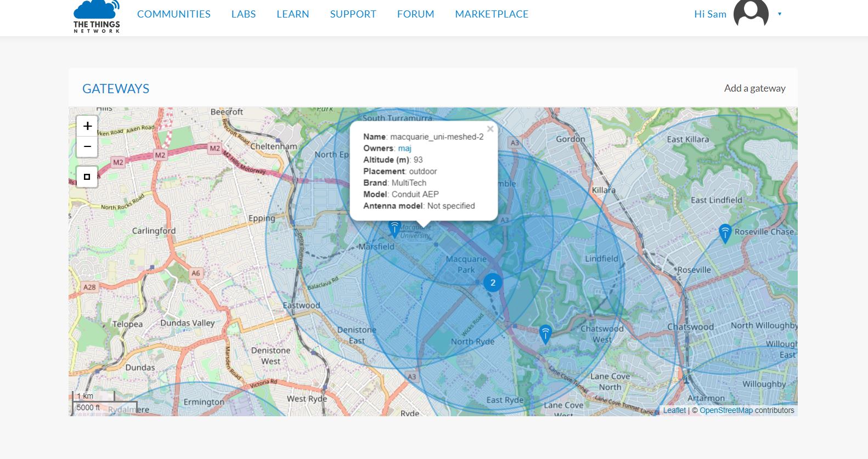868x459 pixels.
Task: Click the Epping label on map
Action: click(262, 218)
